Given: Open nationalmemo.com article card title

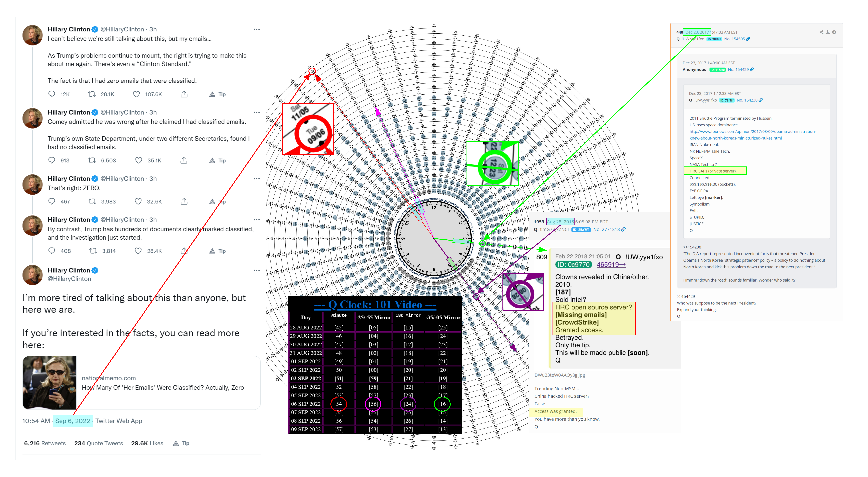Looking at the screenshot, I should click(163, 388).
